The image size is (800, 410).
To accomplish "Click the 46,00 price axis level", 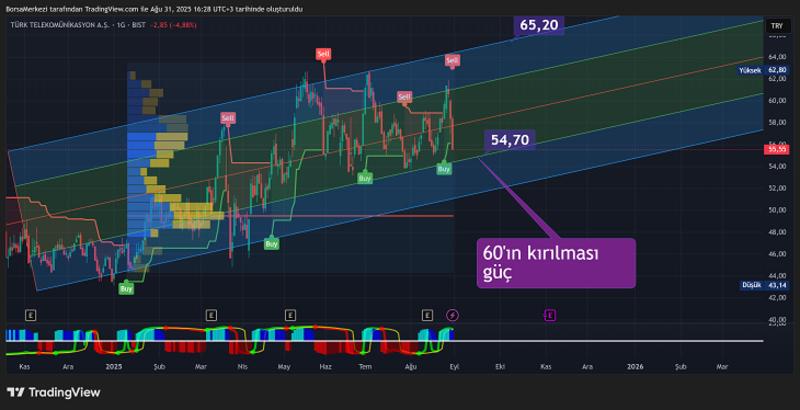I will [777, 254].
